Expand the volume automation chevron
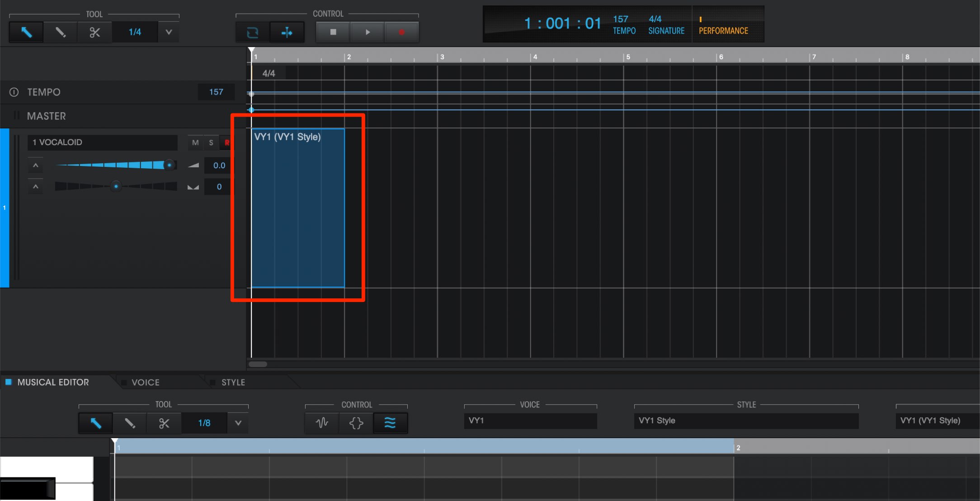 point(35,165)
